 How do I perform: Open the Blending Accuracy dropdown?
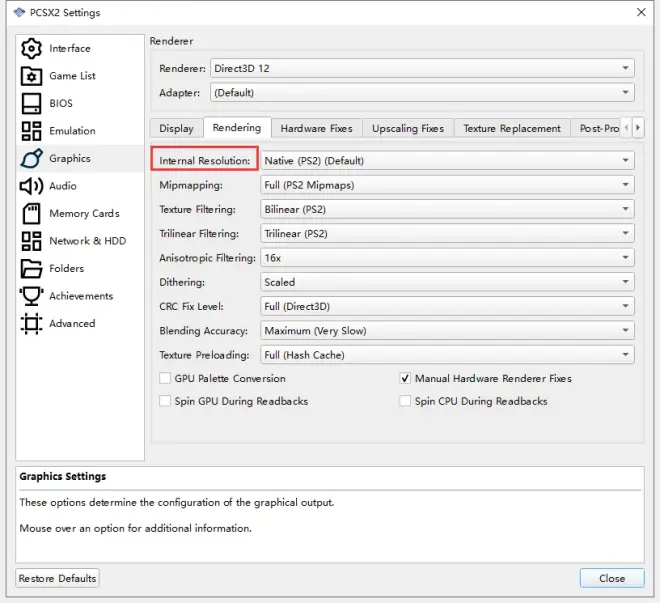coord(447,331)
